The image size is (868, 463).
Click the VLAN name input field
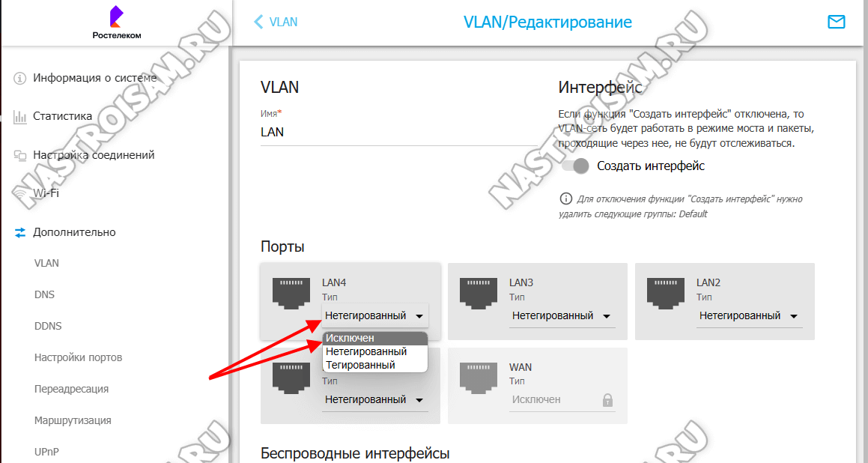click(398, 133)
